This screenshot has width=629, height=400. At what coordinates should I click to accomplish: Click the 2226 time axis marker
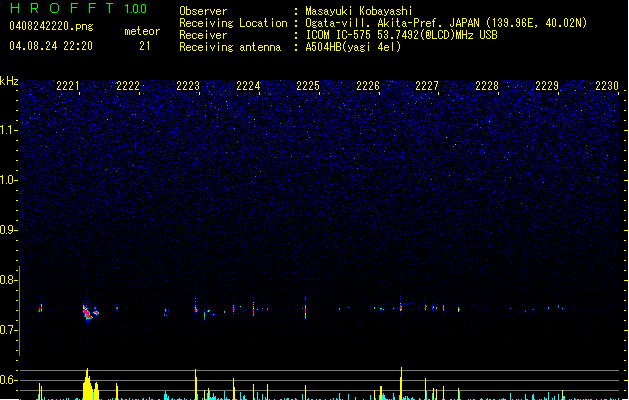pos(368,86)
